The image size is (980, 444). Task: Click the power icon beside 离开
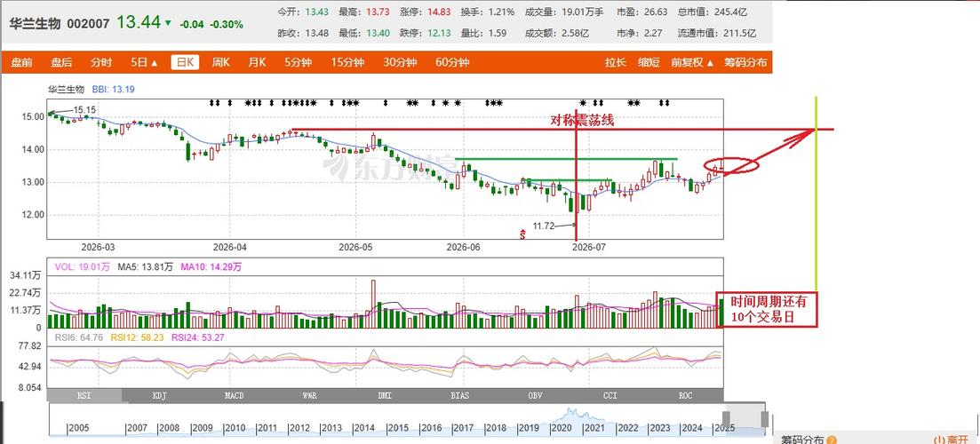[939, 440]
